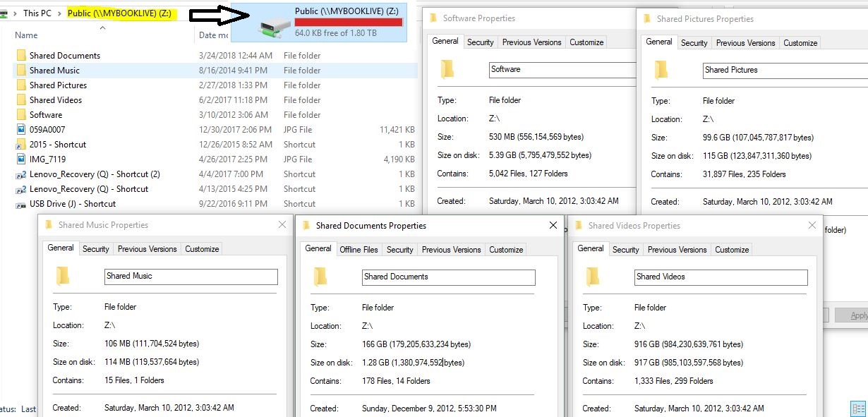Viewport: 868px width, 417px height.
Task: Click the 916 GB size value in Shared Videos Properties
Action: pos(688,344)
